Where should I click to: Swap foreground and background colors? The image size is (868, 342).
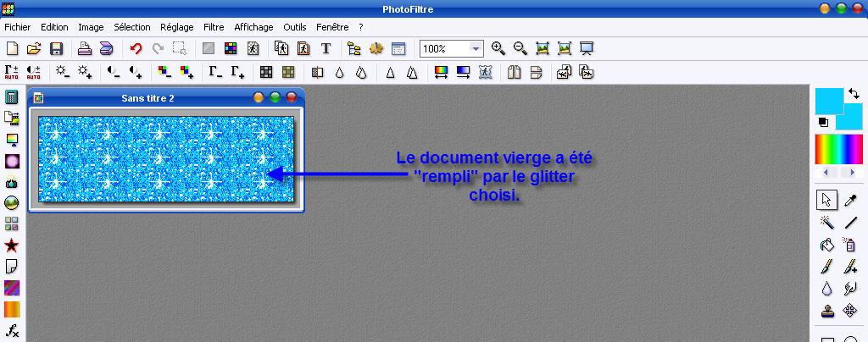click(854, 94)
